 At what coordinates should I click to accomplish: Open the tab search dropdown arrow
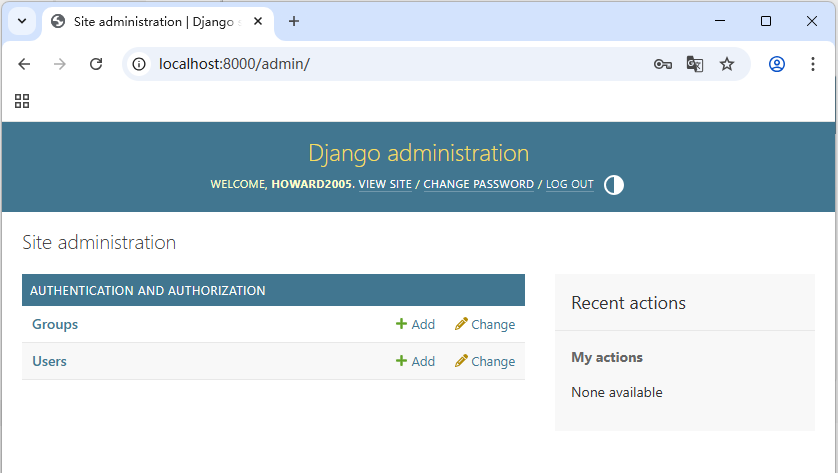pos(22,21)
